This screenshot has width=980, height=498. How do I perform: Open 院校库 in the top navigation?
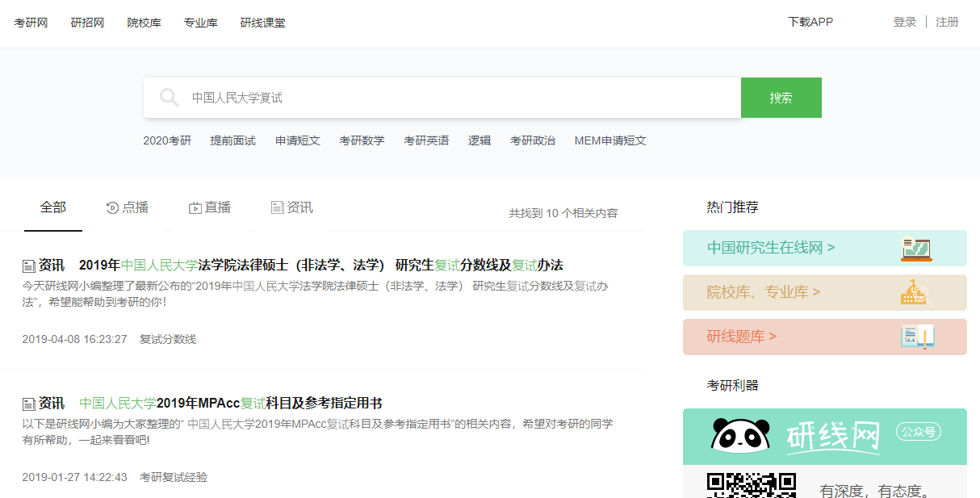[x=144, y=23]
